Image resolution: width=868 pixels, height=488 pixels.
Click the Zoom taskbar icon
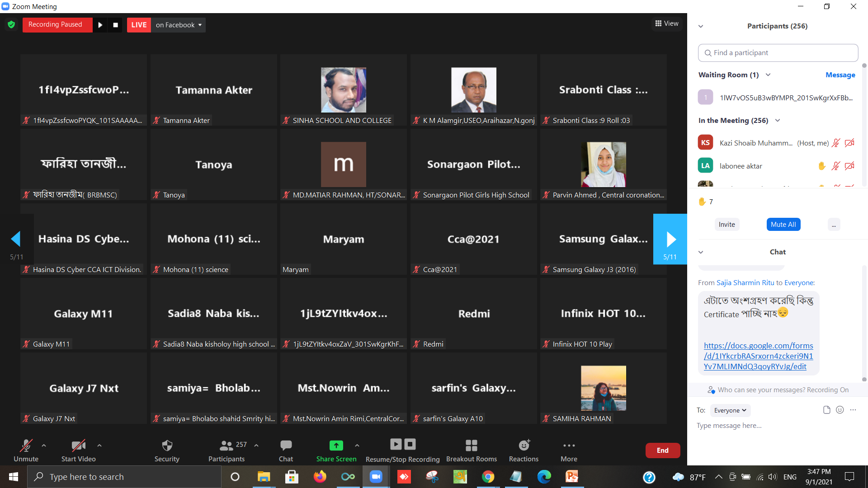pos(376,477)
